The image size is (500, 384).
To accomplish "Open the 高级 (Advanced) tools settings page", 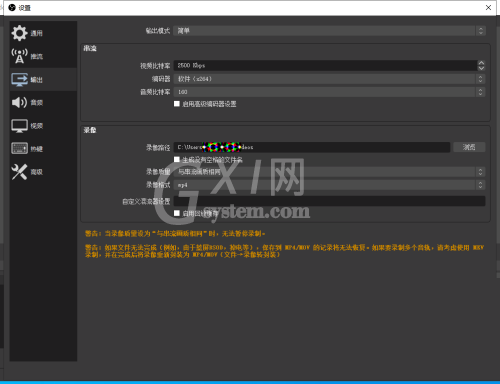I will pos(43,172).
